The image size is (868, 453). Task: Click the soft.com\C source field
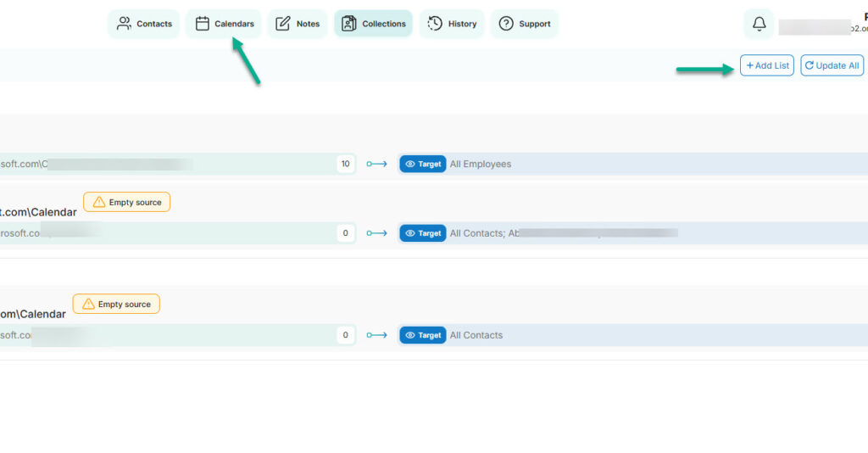(177, 164)
